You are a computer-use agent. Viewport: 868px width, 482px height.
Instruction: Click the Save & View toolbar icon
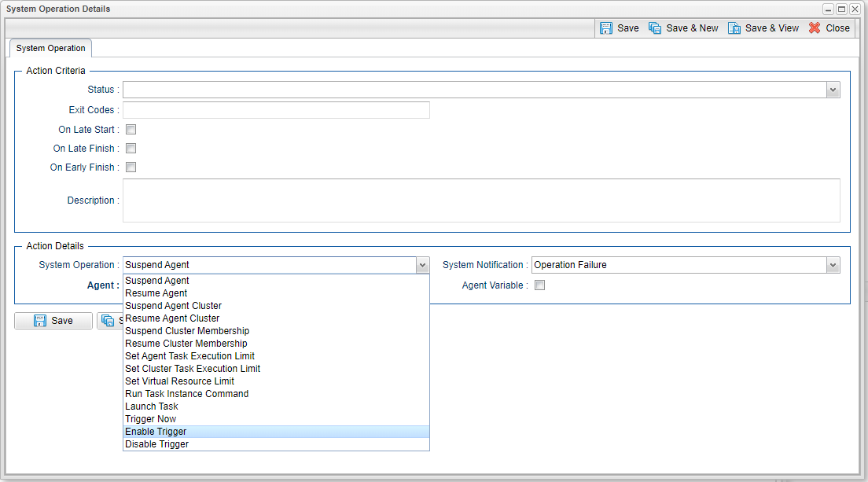[x=734, y=28]
